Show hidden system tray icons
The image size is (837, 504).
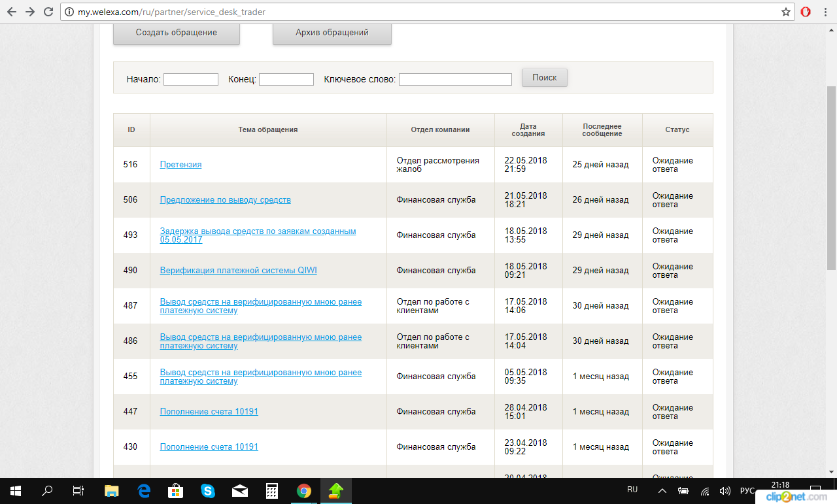(x=662, y=490)
